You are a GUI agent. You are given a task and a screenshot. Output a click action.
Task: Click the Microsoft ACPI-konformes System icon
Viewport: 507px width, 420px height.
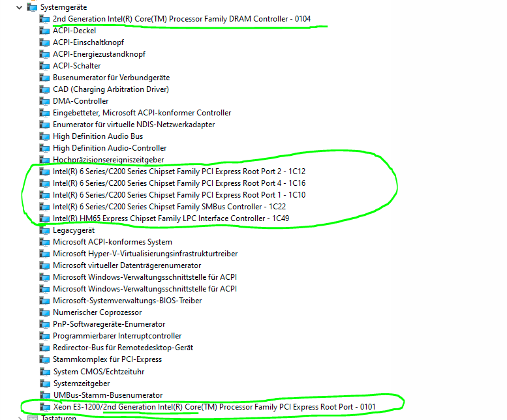click(x=44, y=242)
